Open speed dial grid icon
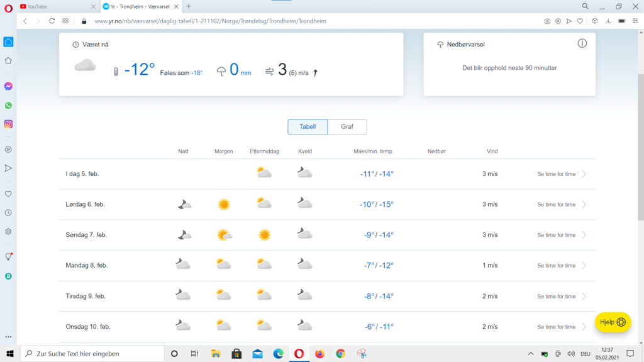 [65, 21]
